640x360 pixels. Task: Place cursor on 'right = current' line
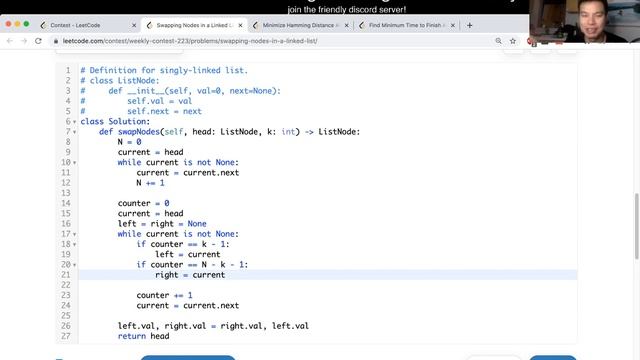pos(190,275)
